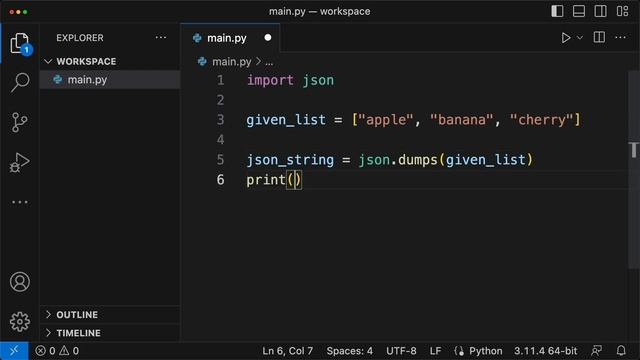Open the Manage settings gear

[20, 322]
